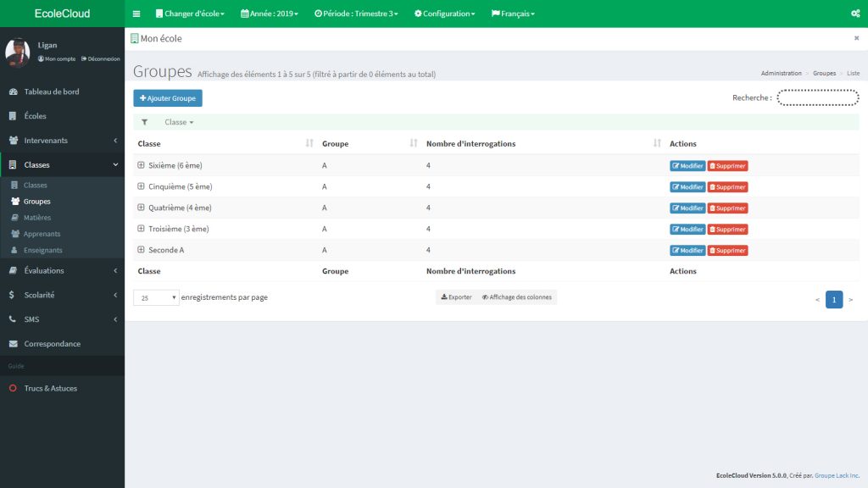The image size is (868, 488).
Task: Expand the Sixième (6 ème) row
Action: [139, 164]
